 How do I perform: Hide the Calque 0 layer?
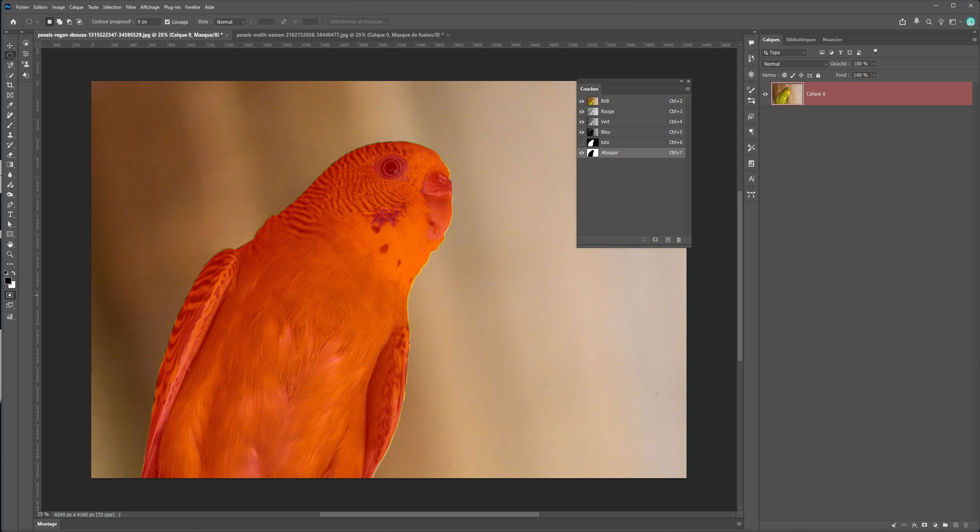click(x=765, y=94)
